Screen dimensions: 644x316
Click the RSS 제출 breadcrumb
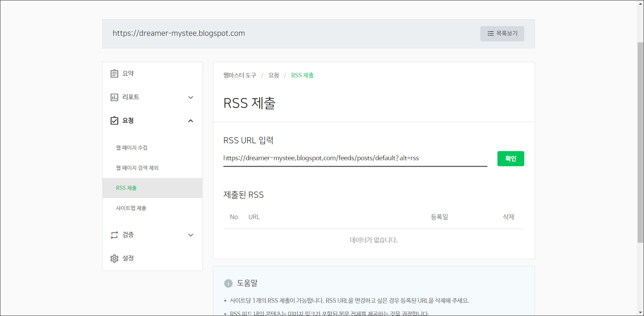(303, 75)
